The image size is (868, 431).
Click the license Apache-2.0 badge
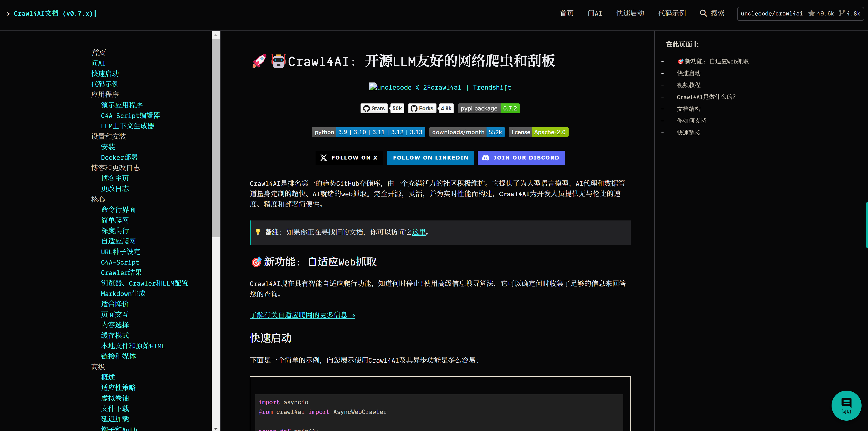click(538, 132)
